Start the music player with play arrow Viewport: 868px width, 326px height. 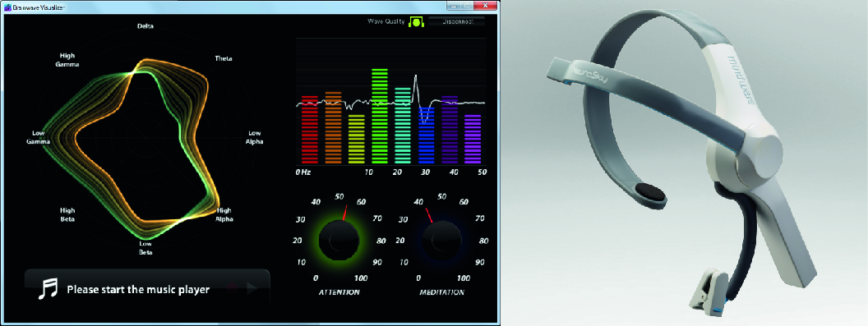coord(252,287)
